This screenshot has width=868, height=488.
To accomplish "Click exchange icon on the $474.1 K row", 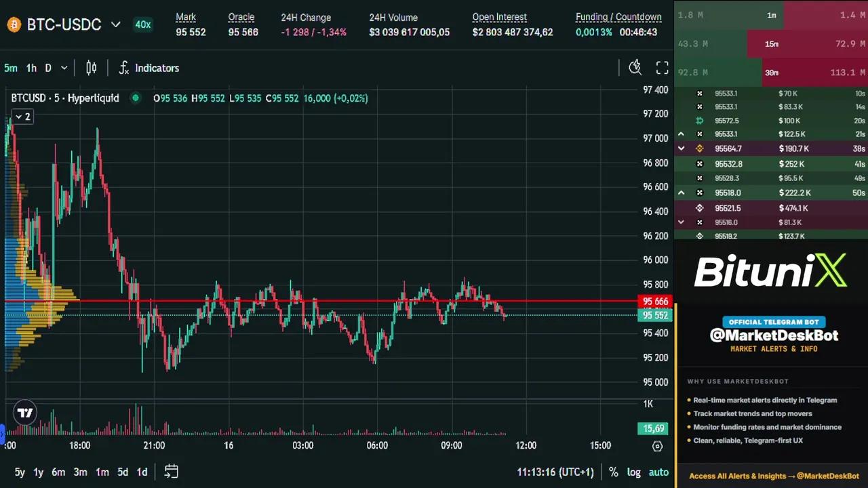I will [x=700, y=208].
